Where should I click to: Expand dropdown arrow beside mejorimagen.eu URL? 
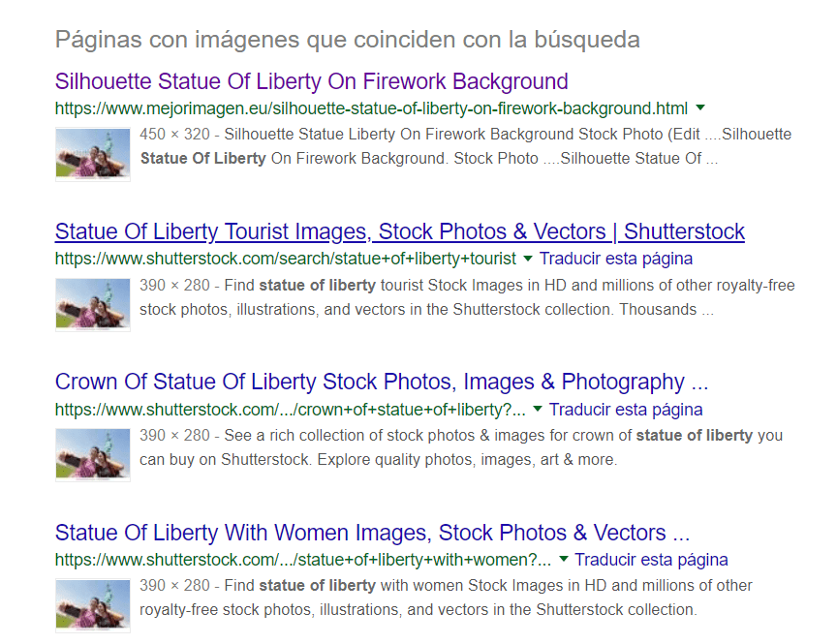[x=700, y=107]
